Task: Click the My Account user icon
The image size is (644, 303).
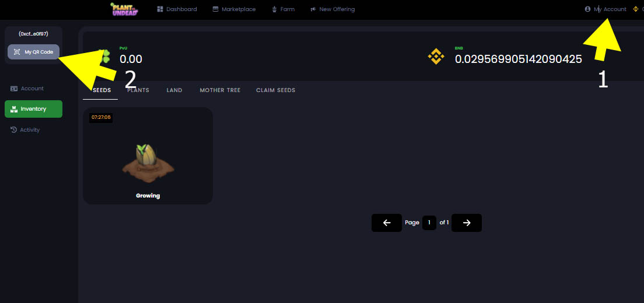Action: click(x=588, y=9)
